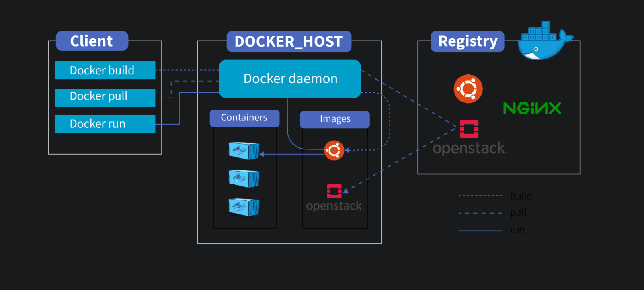This screenshot has height=290, width=644.
Task: Select the DOCKER_HOST title label
Action: pos(289,41)
